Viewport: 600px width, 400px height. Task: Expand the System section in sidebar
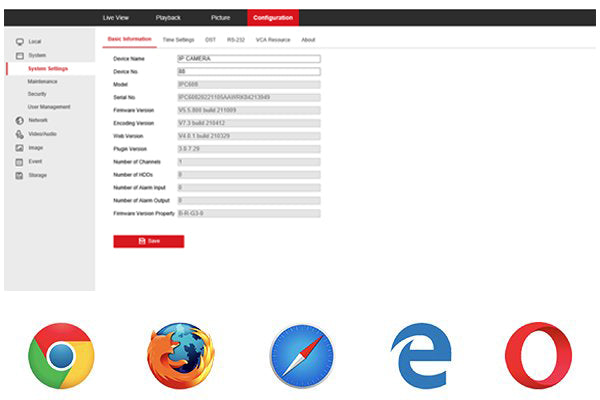(x=37, y=55)
